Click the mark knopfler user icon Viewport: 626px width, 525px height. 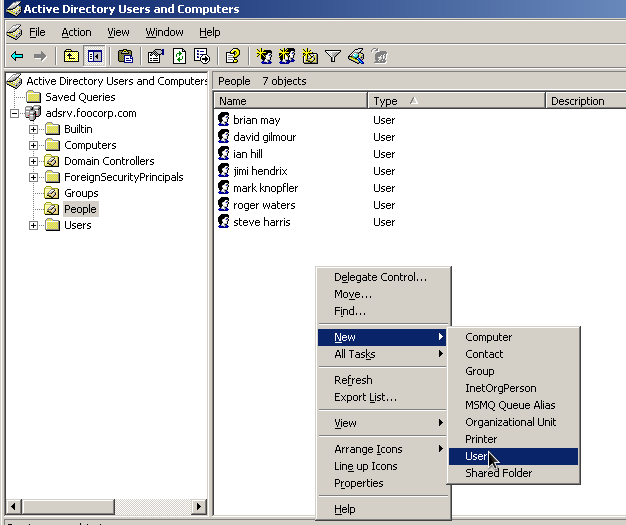pyautogui.click(x=224, y=188)
